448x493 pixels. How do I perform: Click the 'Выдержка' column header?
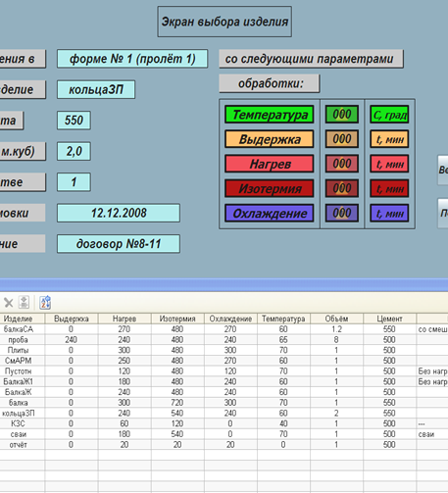point(72,319)
